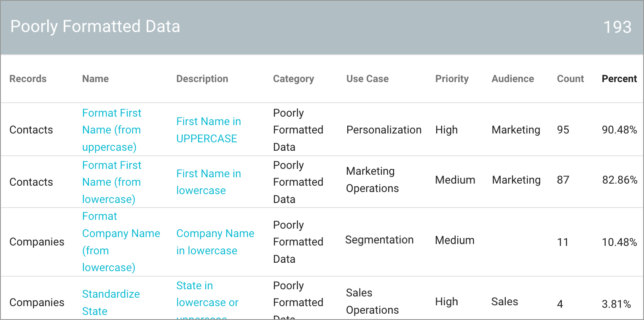The height and width of the screenshot is (320, 644).
Task: Select the 90.48% percent cell
Action: click(x=619, y=130)
